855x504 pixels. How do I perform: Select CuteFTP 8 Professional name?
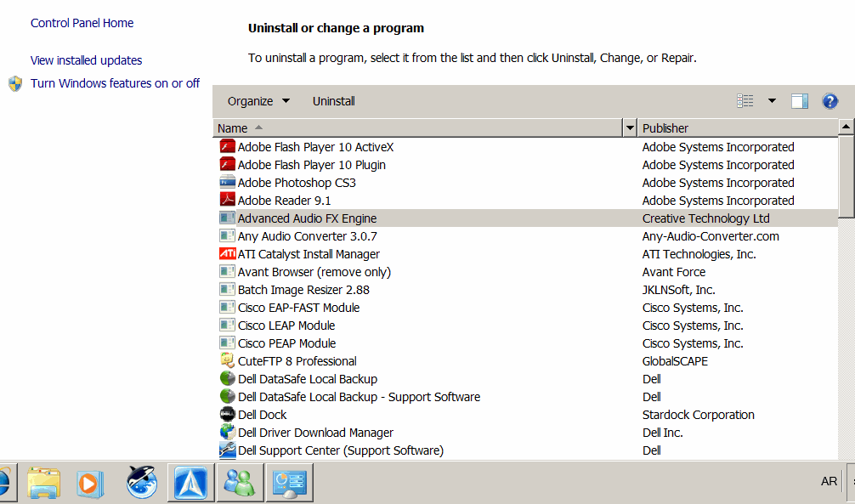pyautogui.click(x=297, y=361)
